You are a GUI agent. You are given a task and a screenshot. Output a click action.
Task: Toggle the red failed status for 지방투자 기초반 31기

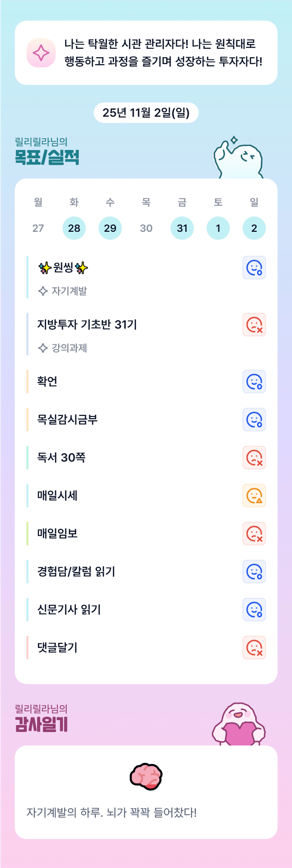pyautogui.click(x=254, y=324)
